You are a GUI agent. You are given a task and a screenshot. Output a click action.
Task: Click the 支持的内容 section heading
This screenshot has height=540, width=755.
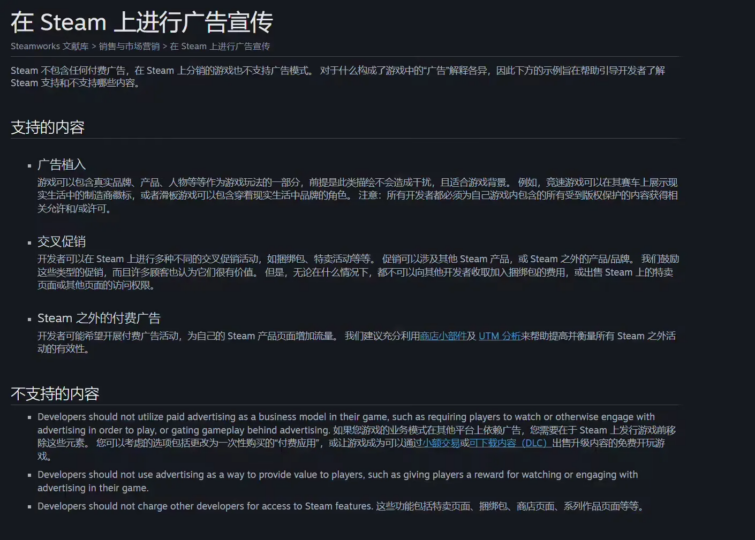[47, 127]
